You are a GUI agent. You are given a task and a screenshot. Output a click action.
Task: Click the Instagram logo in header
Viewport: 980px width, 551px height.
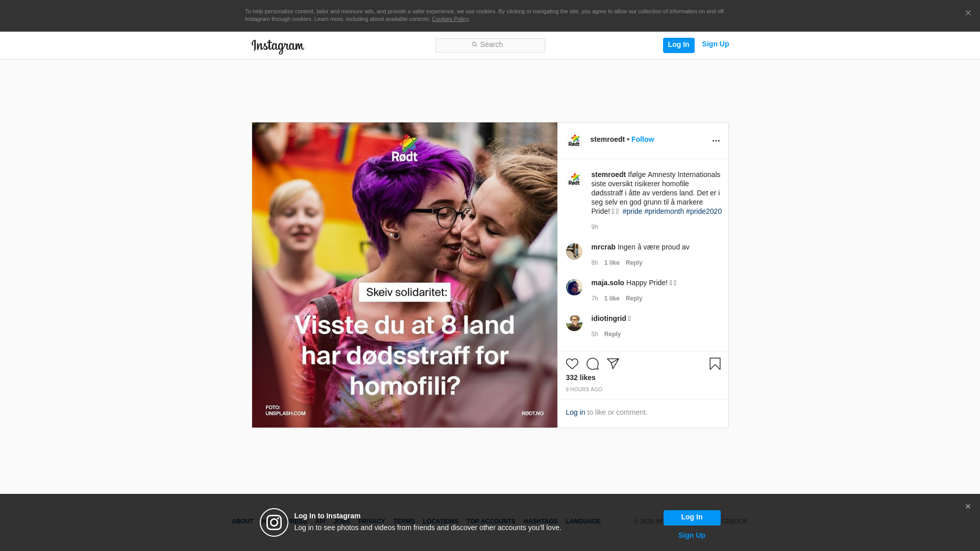click(x=278, y=46)
